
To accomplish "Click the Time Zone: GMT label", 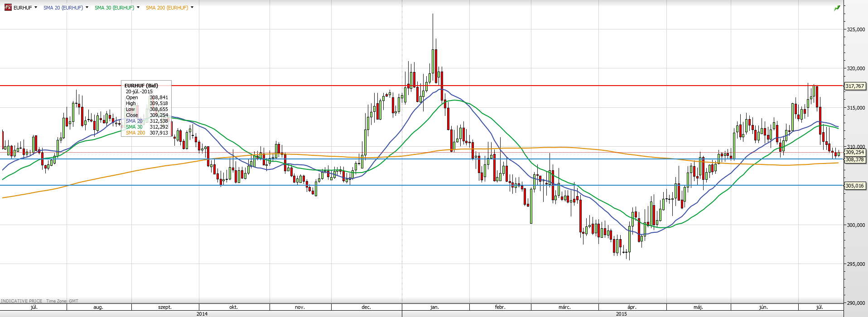I will (x=62, y=301).
